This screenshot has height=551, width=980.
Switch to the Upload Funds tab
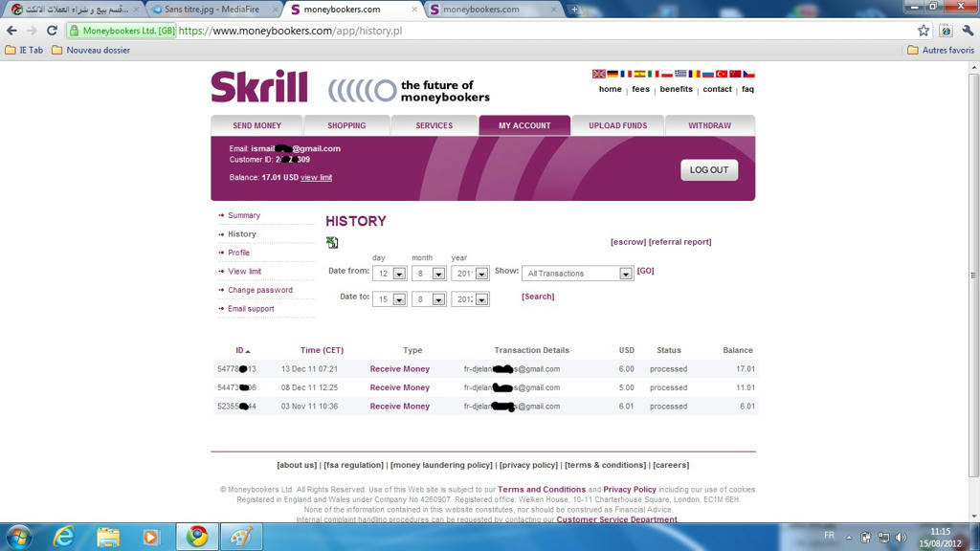tap(617, 125)
